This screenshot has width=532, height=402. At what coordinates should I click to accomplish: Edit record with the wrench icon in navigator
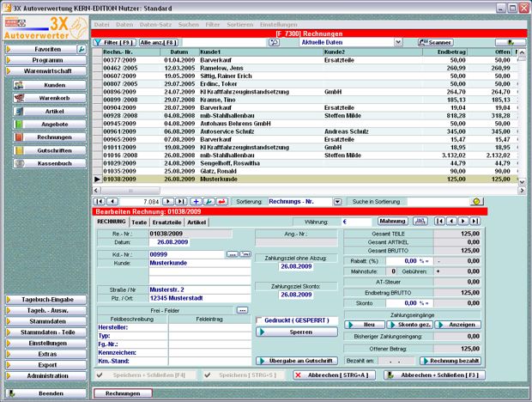209,201
